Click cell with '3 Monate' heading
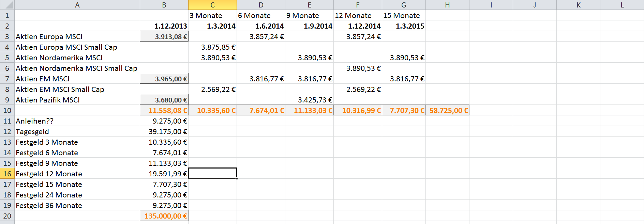The width and height of the screenshot is (644, 224). (x=212, y=15)
